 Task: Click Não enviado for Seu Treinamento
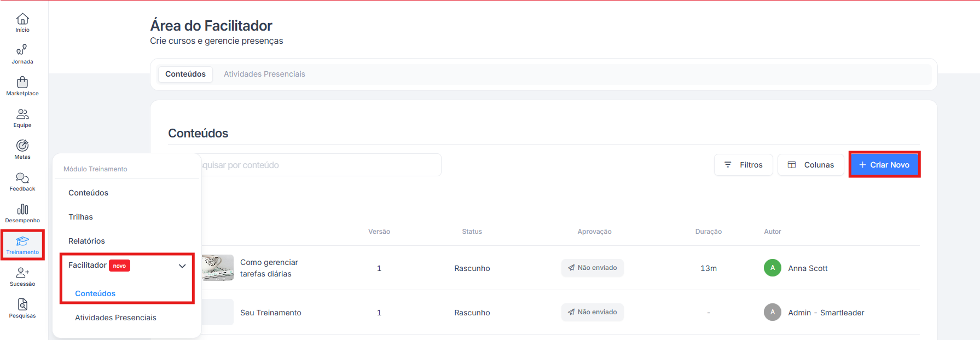pos(592,312)
